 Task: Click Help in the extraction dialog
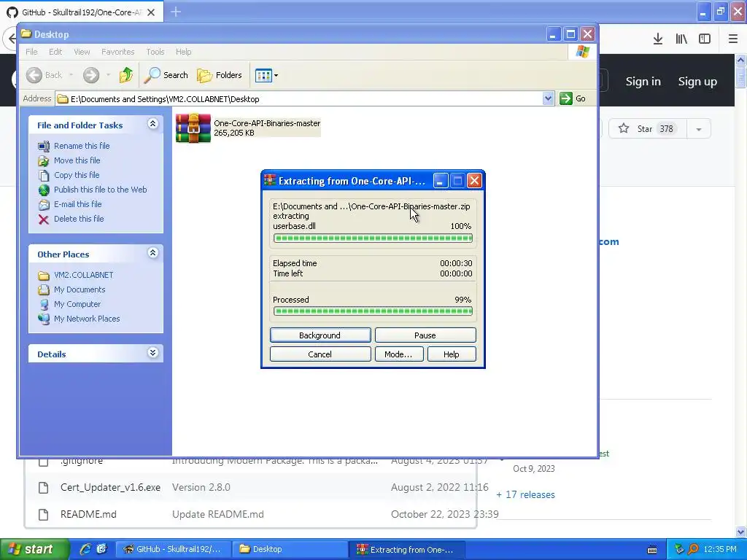click(x=451, y=354)
